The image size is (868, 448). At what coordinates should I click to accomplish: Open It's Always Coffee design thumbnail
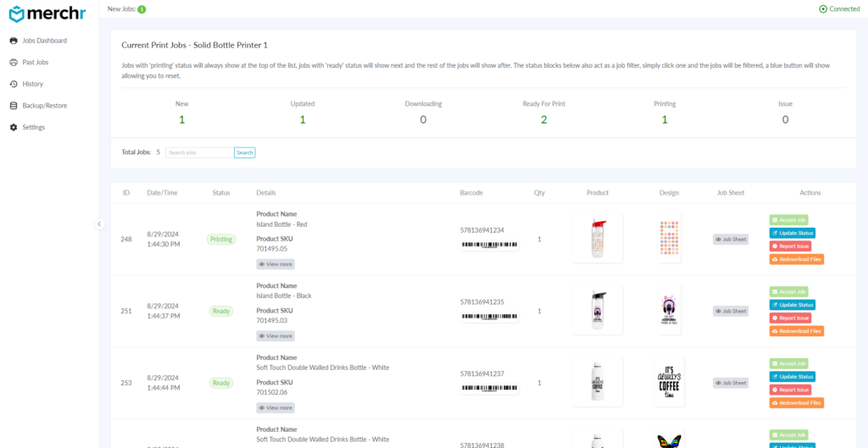click(x=670, y=382)
